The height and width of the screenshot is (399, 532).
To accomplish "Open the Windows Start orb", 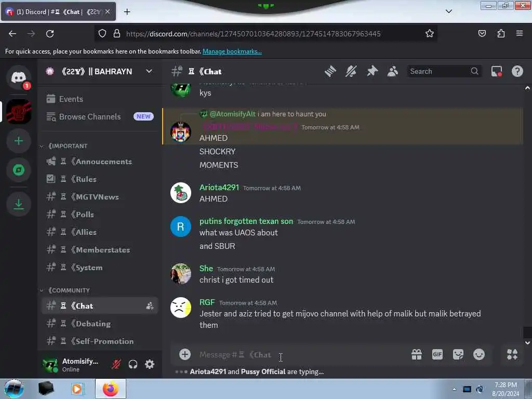I will (x=14, y=389).
